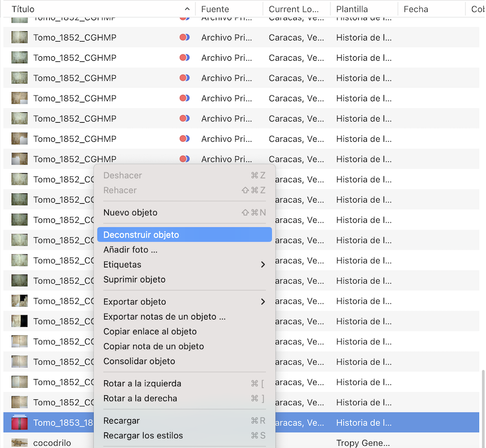
Task: Click the cocodrilo item thumbnail
Action: point(20,443)
